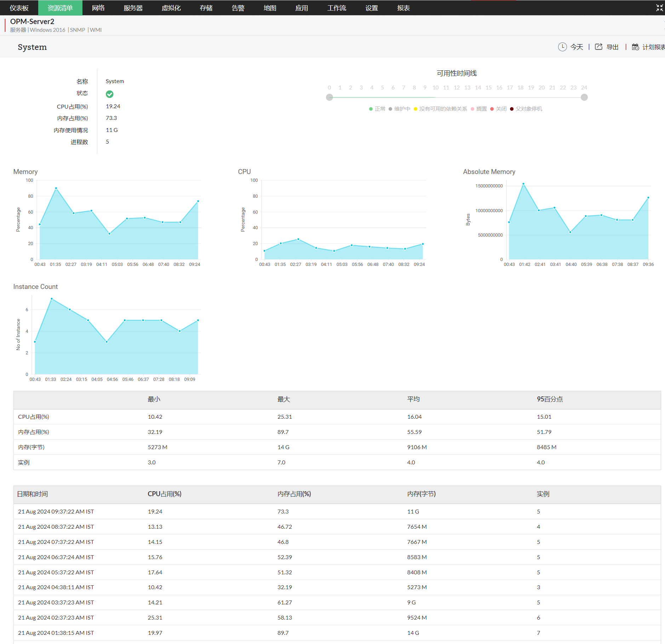Click the 73.3 memory usage value in summary

pos(111,118)
